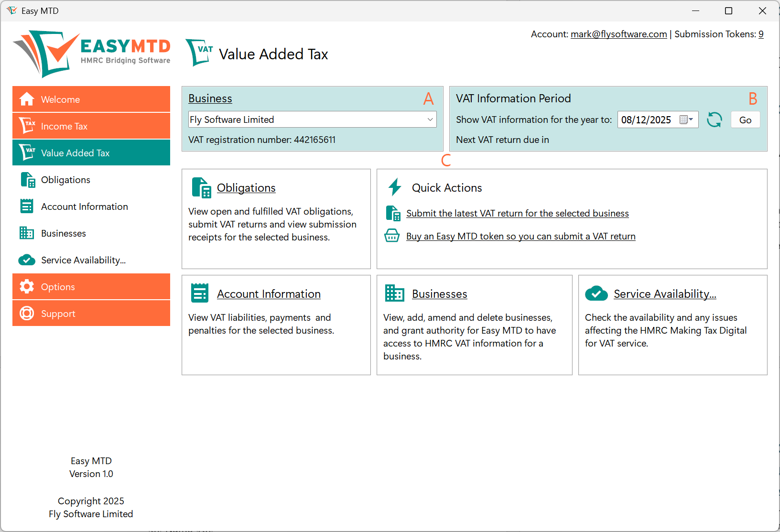Click the document icon beside Submit VAT return action

[393, 213]
